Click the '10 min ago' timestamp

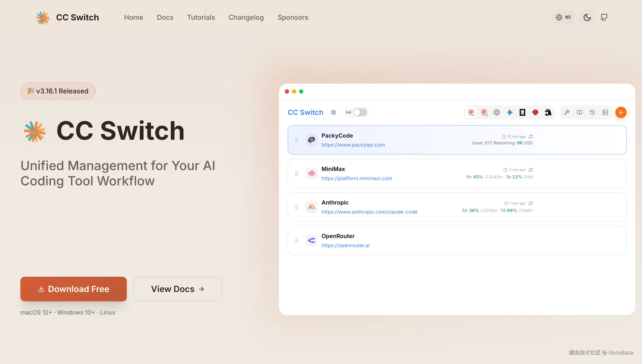point(516,137)
